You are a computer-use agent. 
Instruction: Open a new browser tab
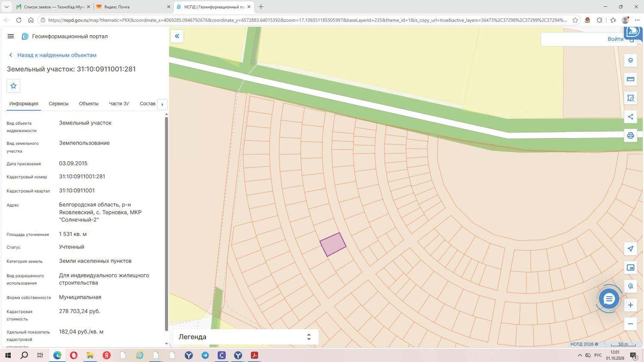[x=261, y=7]
